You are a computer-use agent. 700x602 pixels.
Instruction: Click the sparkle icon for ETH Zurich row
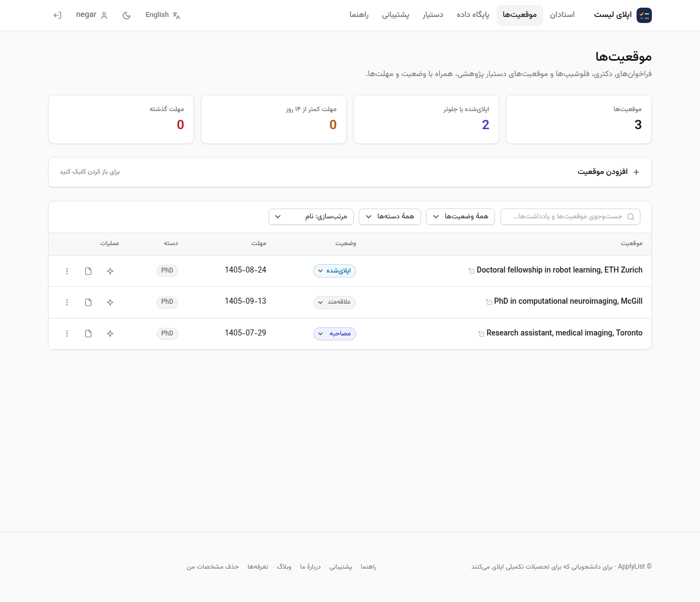tap(110, 271)
